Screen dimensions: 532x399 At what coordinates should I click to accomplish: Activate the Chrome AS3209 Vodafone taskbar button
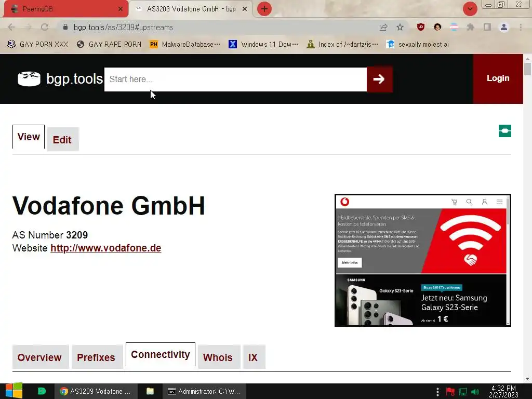click(x=96, y=391)
